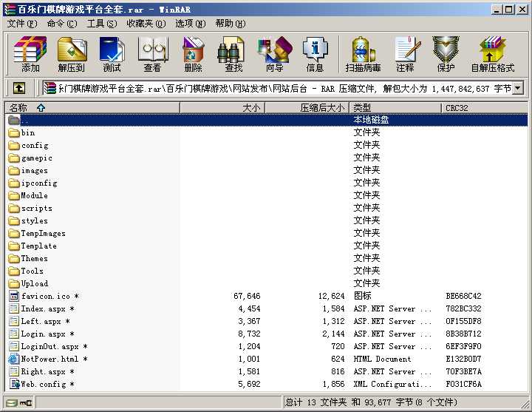The image size is (532, 412).
Task: Click the status bar total summary text
Action: pos(371,402)
